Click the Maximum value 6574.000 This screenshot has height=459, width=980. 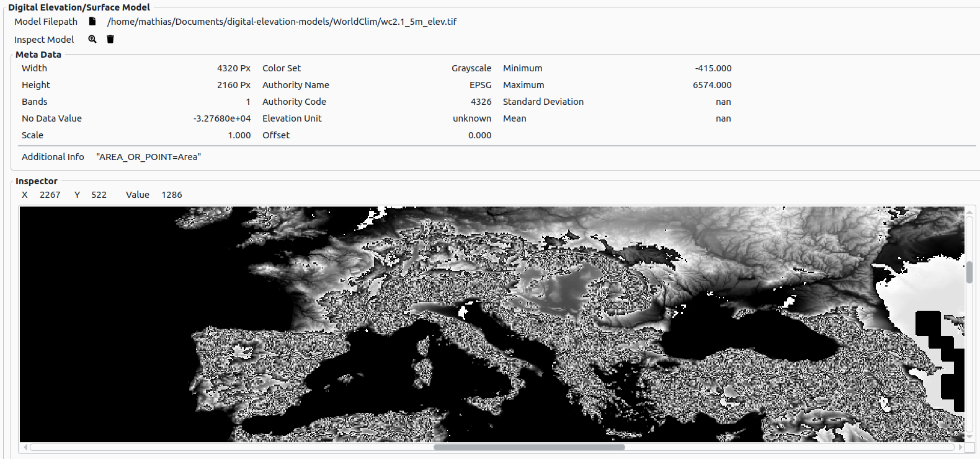[x=712, y=85]
